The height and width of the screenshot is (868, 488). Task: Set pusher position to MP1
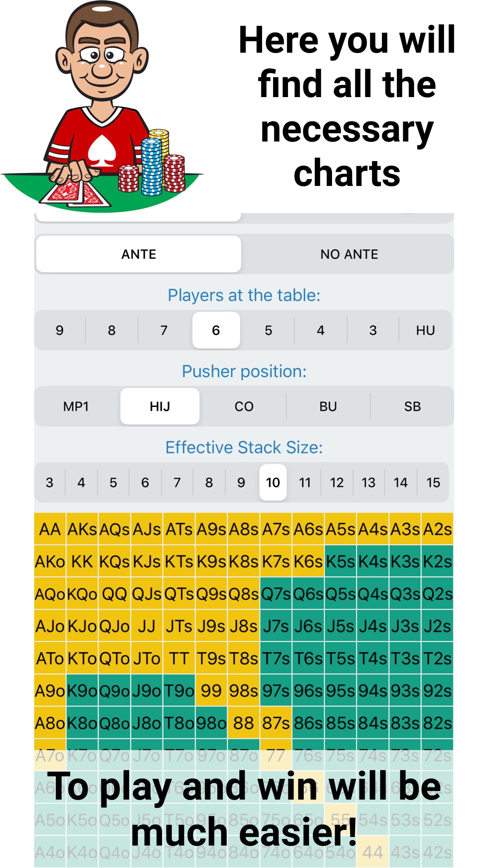76,406
